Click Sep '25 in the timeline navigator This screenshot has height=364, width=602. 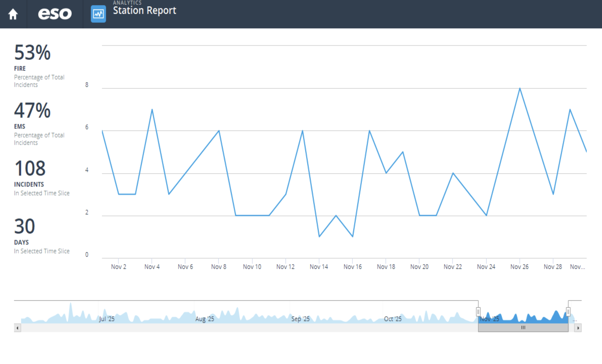(x=300, y=319)
